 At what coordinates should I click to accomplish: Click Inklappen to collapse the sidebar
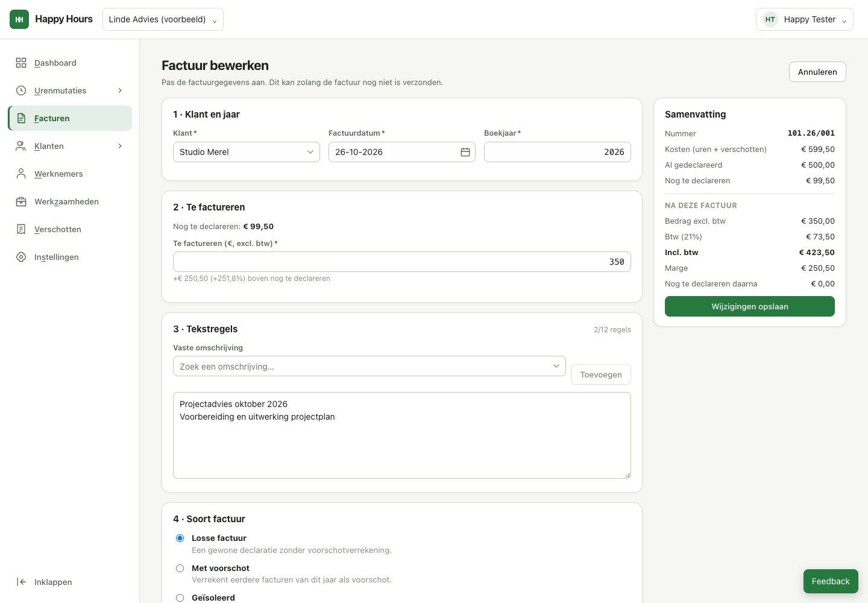coord(70,582)
